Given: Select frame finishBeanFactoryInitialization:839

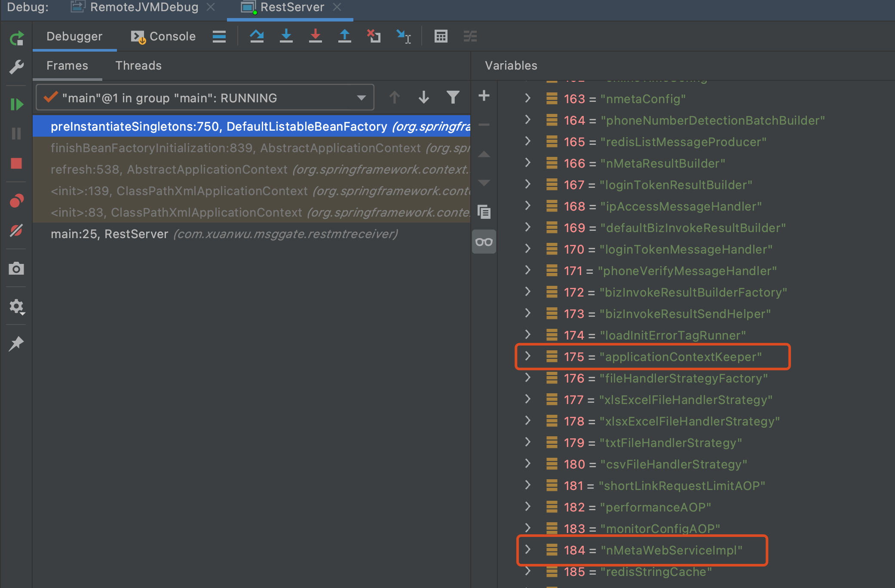Looking at the screenshot, I should pos(252,148).
